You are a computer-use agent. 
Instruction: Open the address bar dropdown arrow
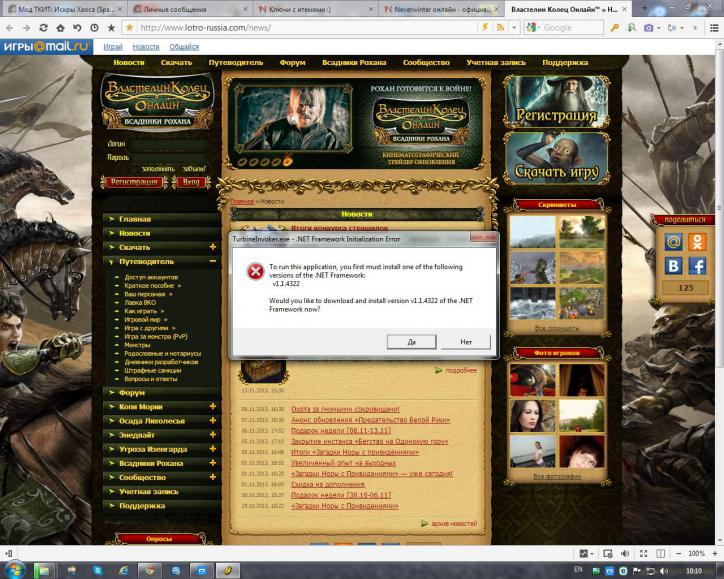coord(514,28)
